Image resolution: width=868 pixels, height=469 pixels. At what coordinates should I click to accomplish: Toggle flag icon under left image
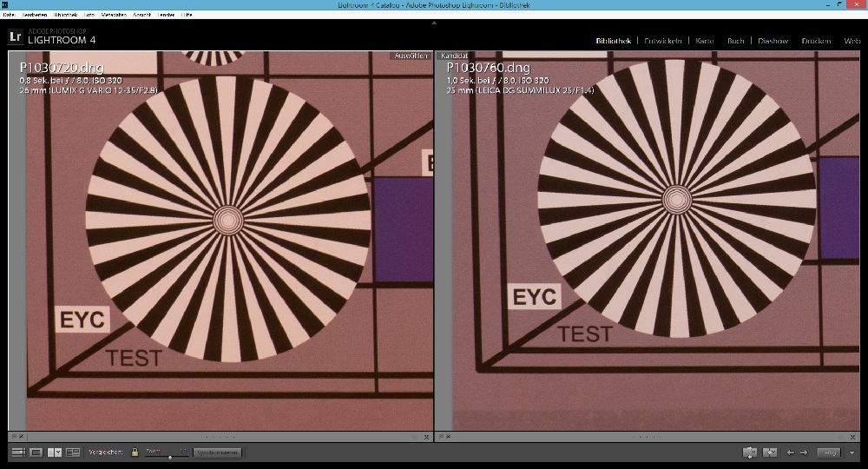(x=15, y=437)
